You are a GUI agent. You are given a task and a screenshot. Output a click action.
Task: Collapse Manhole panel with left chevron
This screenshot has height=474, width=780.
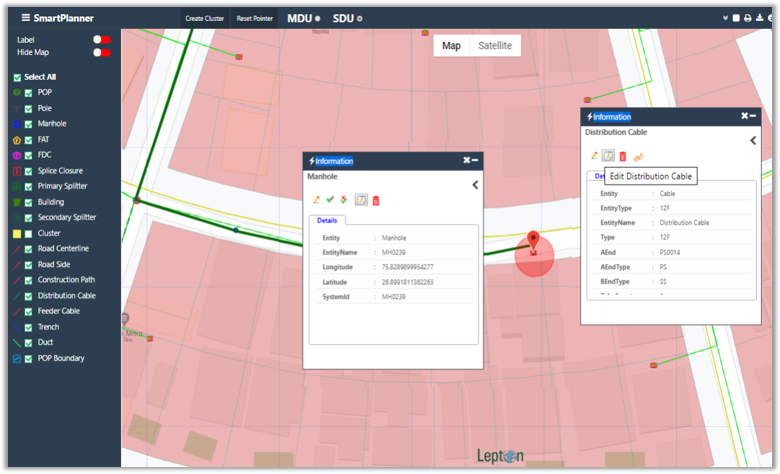[x=475, y=185]
